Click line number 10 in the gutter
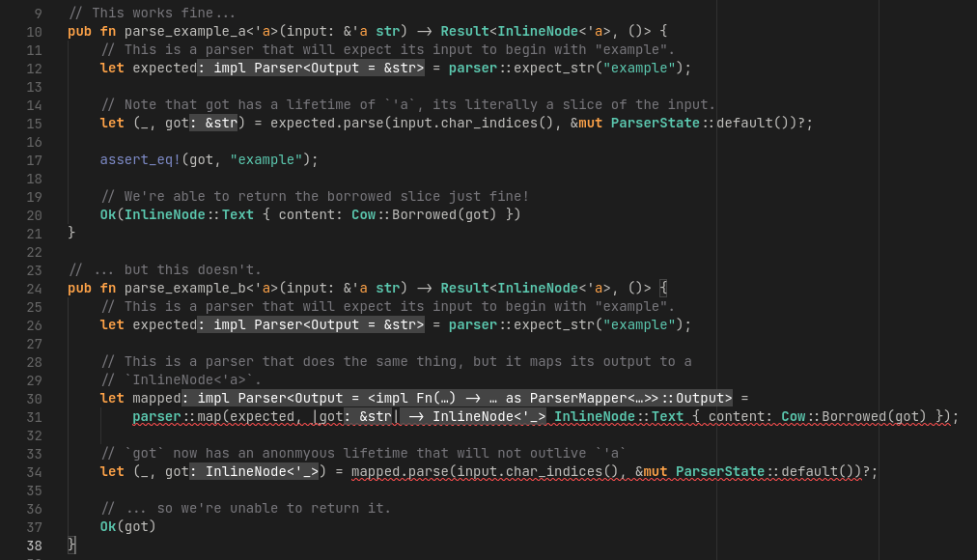977x560 pixels. click(x=34, y=32)
